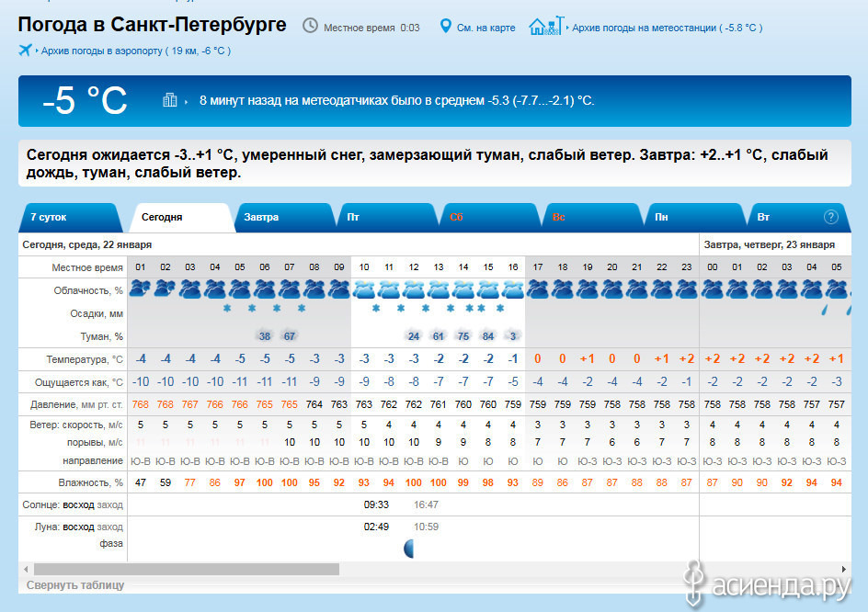The width and height of the screenshot is (868, 612).
Task: Click the sunrise time 09:33
Action: coord(376,504)
